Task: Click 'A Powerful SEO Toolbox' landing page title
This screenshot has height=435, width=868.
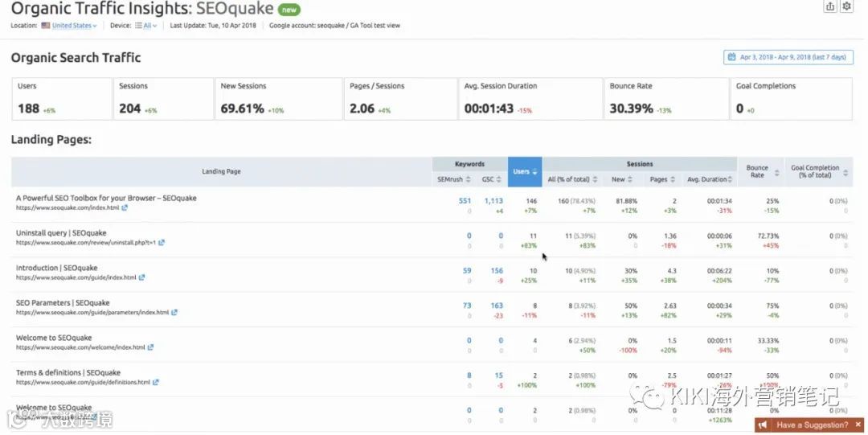Action: [x=106, y=198]
